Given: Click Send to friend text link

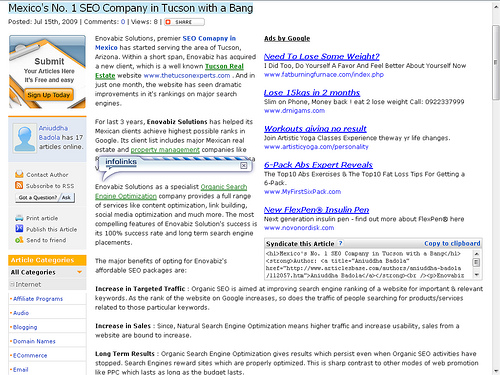Looking at the screenshot, I should 46,240.
